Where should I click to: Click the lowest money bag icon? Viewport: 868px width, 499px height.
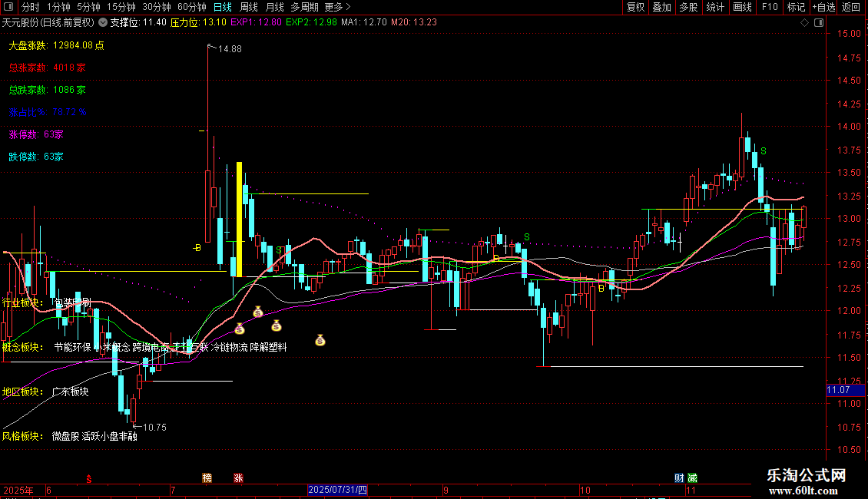(320, 340)
